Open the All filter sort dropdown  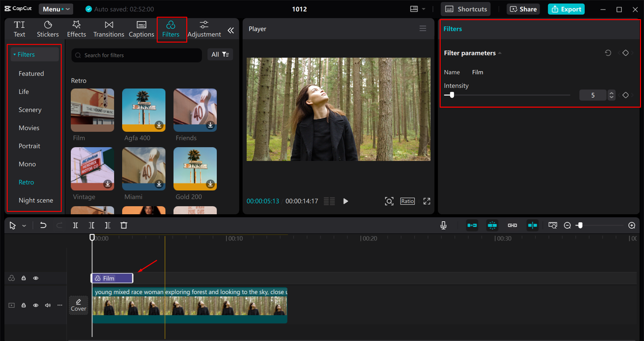point(220,54)
